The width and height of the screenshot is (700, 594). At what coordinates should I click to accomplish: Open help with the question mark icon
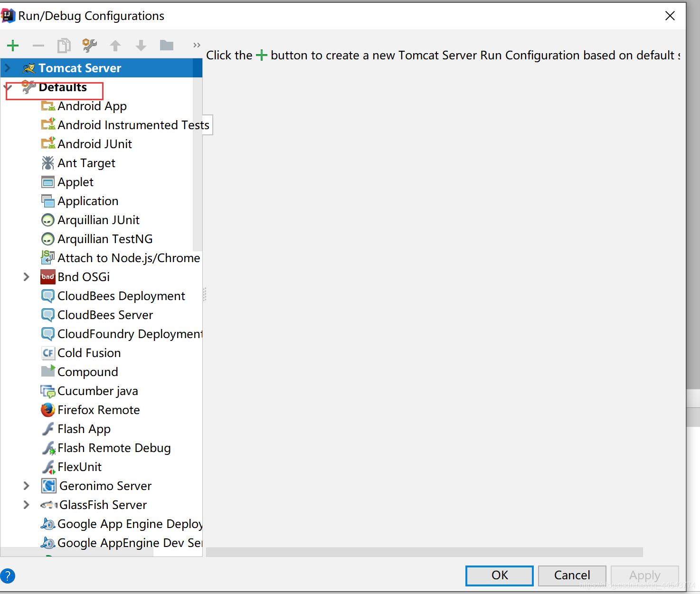(x=8, y=576)
